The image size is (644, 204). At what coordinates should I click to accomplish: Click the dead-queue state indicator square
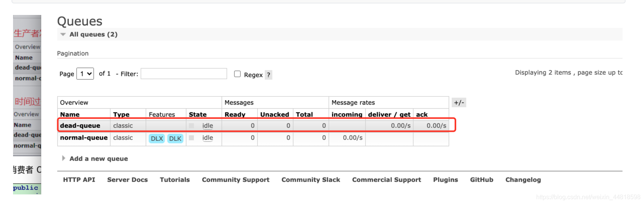coord(192,125)
